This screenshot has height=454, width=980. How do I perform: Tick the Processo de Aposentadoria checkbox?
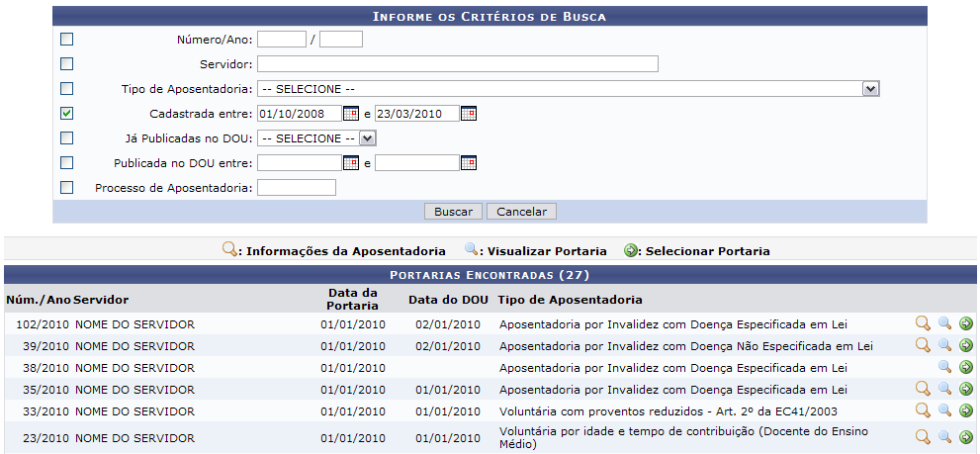(x=67, y=188)
